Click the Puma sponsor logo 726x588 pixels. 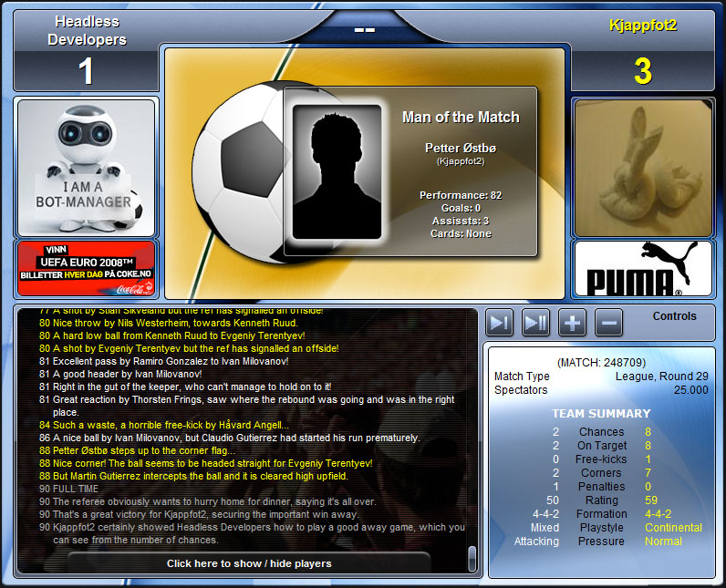(x=642, y=269)
